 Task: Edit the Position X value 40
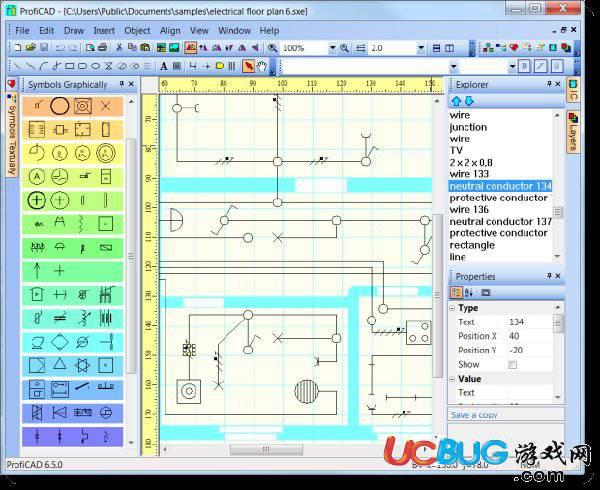(x=530, y=336)
